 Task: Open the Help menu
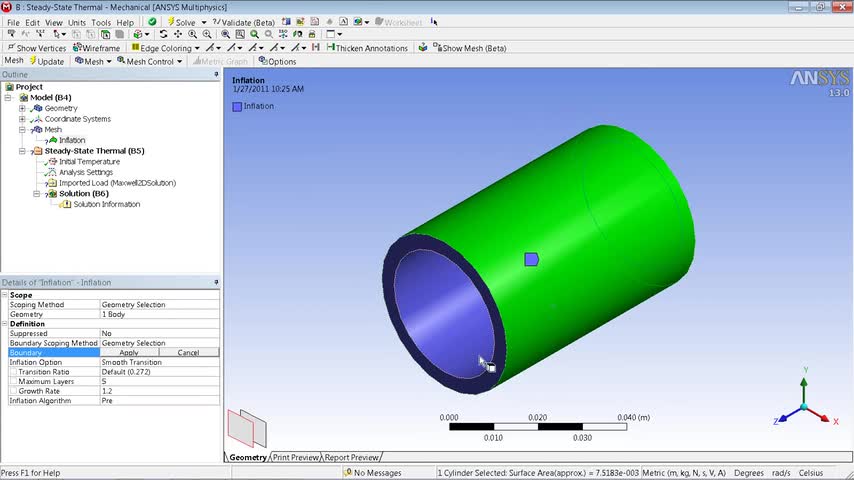pos(125,22)
